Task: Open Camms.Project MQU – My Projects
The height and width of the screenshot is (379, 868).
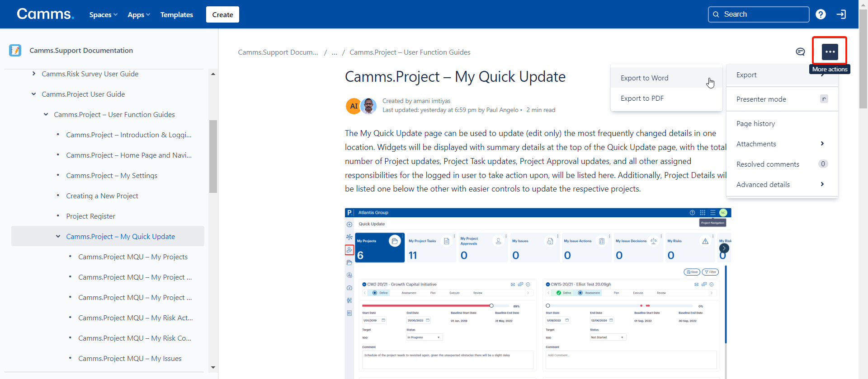Action: [133, 257]
